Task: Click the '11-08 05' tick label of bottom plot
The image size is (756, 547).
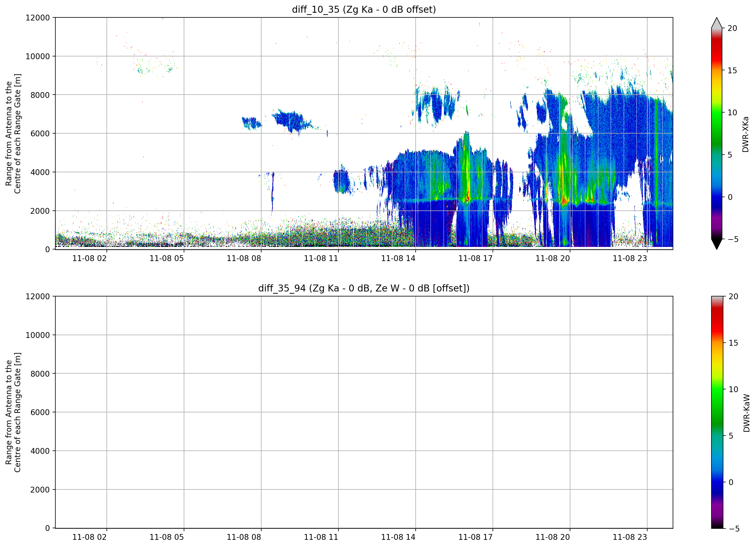Action: tap(167, 537)
